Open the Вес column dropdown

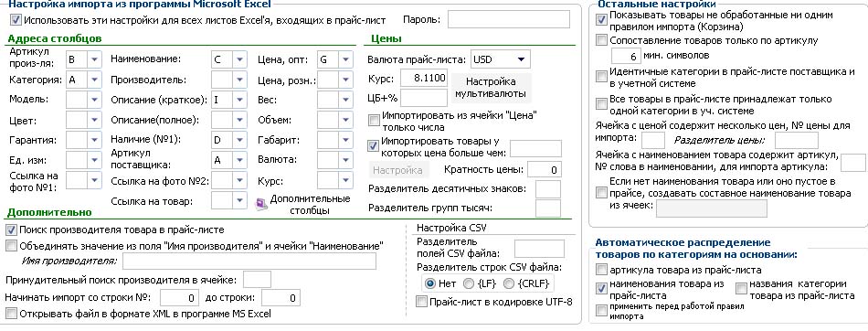345,101
